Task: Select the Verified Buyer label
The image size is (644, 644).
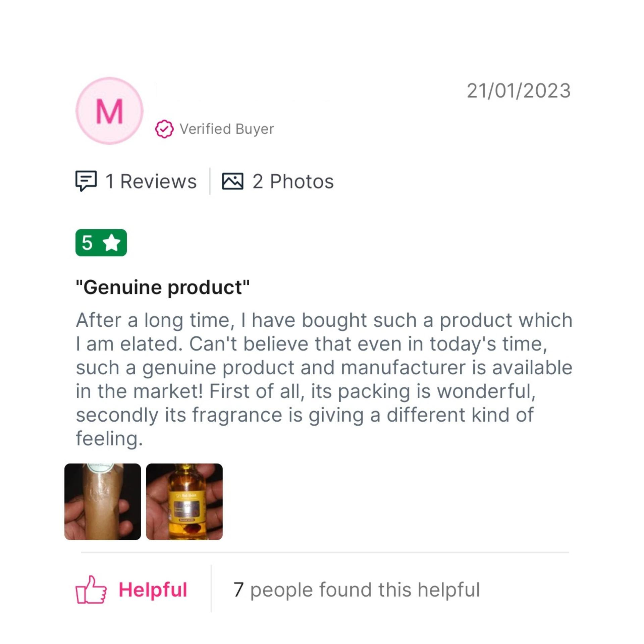Action: [x=227, y=129]
